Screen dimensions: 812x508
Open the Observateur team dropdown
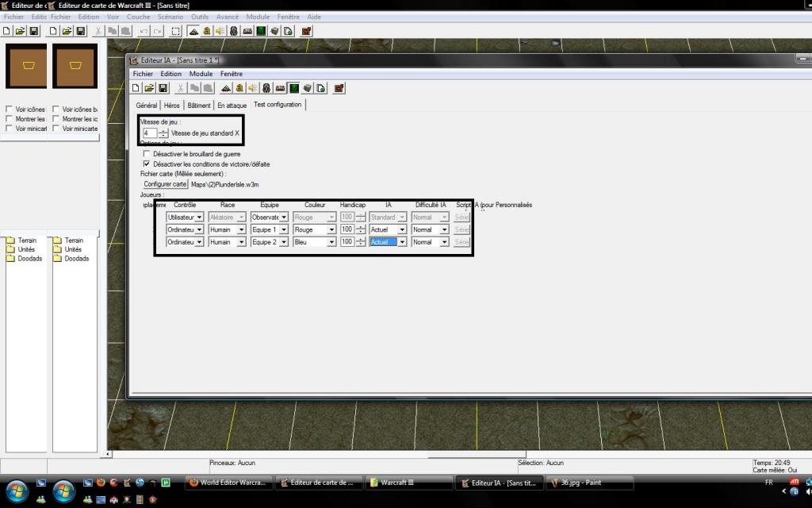pyautogui.click(x=270, y=217)
